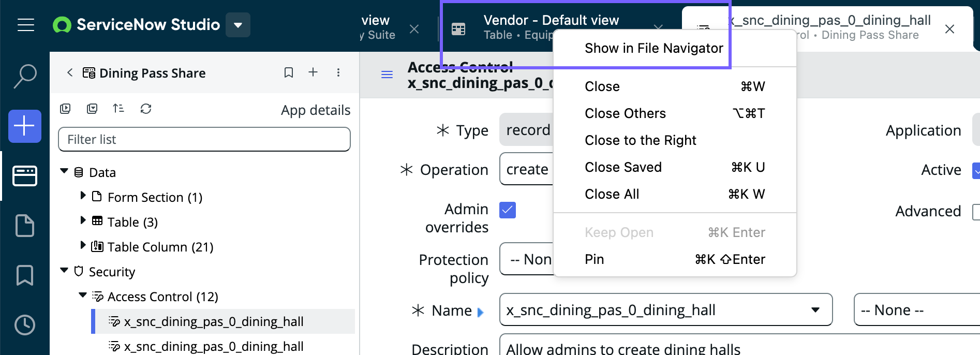
Task: Expand Form Section (1)
Action: (x=83, y=196)
